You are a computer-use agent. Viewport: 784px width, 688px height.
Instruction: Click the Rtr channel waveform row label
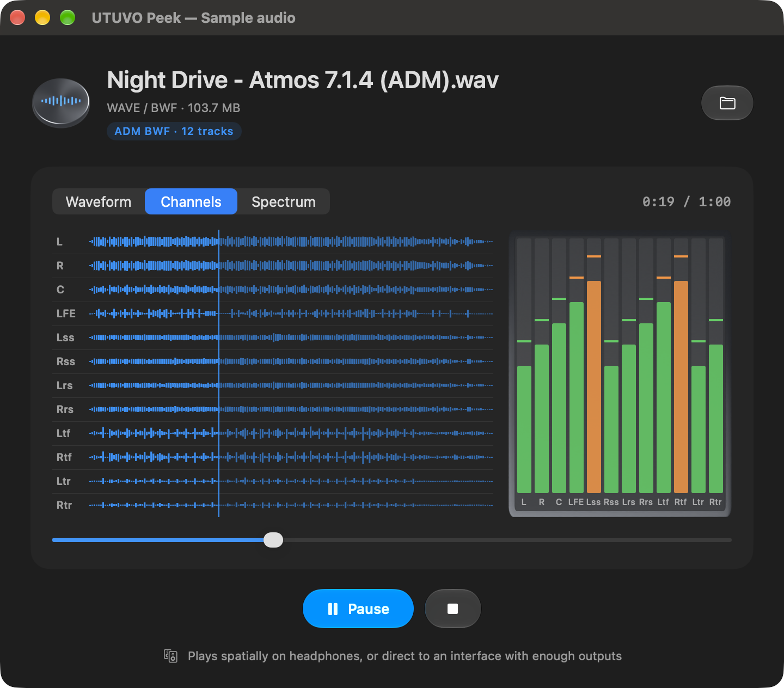pyautogui.click(x=64, y=505)
